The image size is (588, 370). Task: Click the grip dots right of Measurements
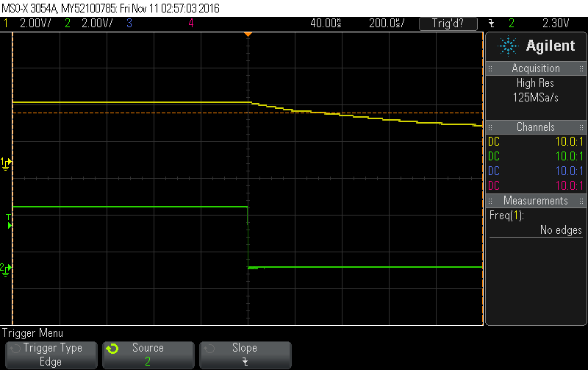581,201
